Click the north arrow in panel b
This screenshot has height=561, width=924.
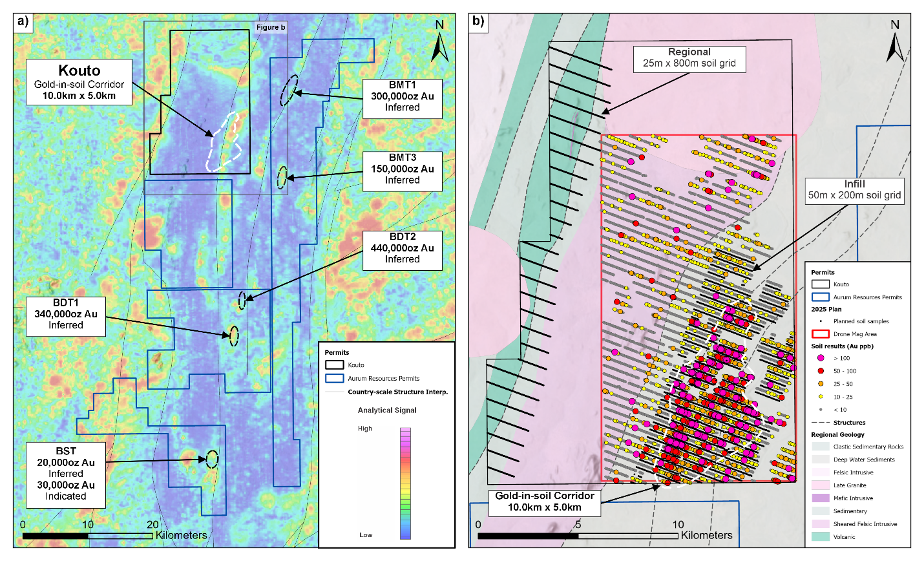click(895, 41)
